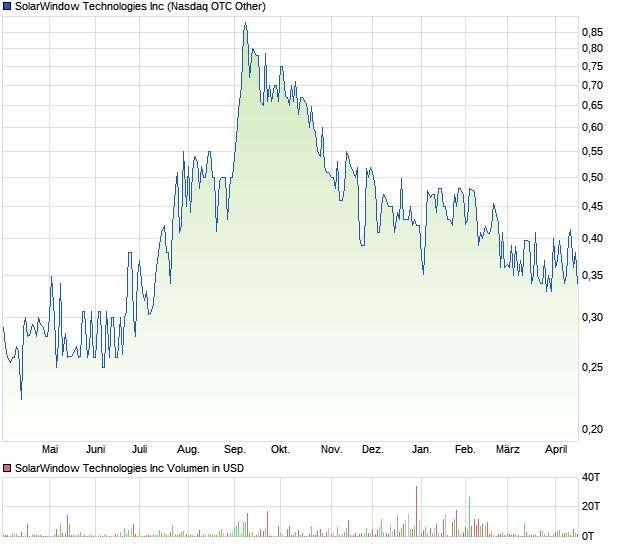620x546 pixels.
Task: Click the blue legend square beside SolarWindow Technologies
Action: pos(7,7)
